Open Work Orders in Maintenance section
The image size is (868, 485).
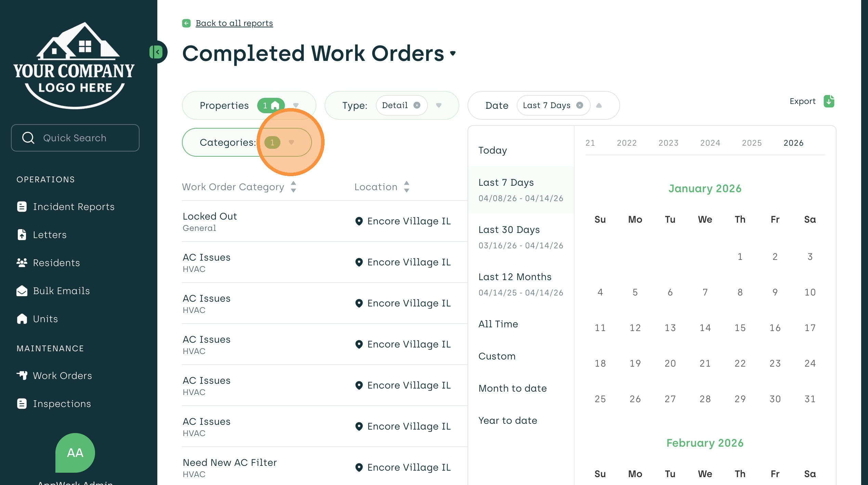pos(62,376)
